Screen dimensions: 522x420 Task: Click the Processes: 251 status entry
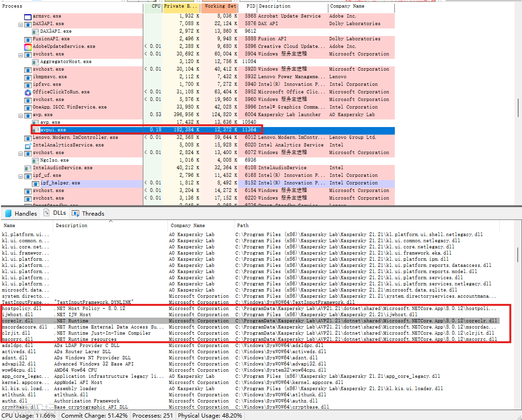click(153, 416)
